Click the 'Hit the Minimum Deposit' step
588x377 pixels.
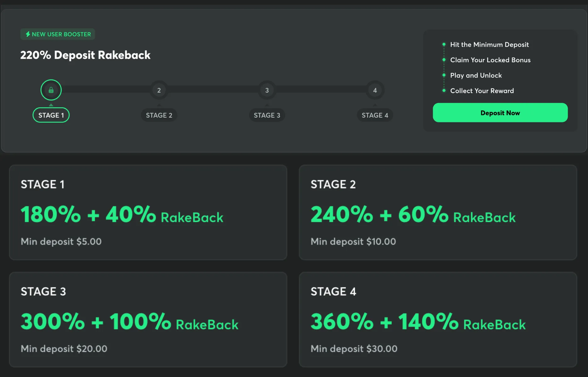coord(489,45)
